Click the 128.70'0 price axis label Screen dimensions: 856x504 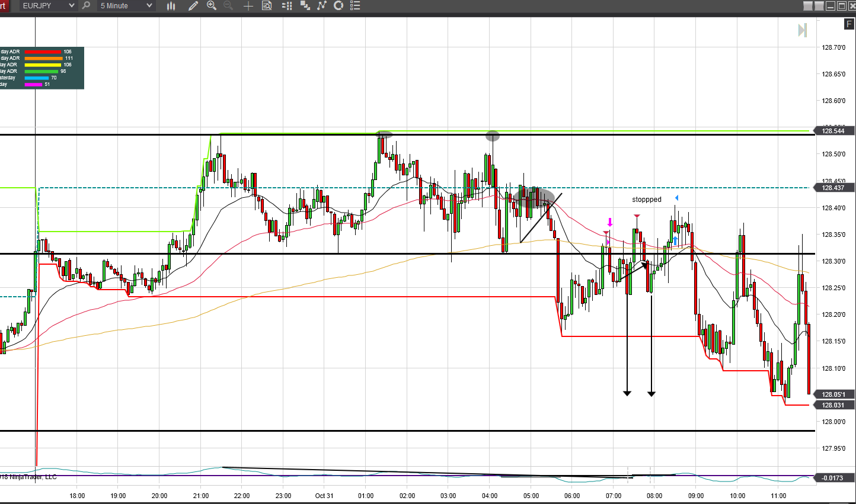[x=833, y=47]
